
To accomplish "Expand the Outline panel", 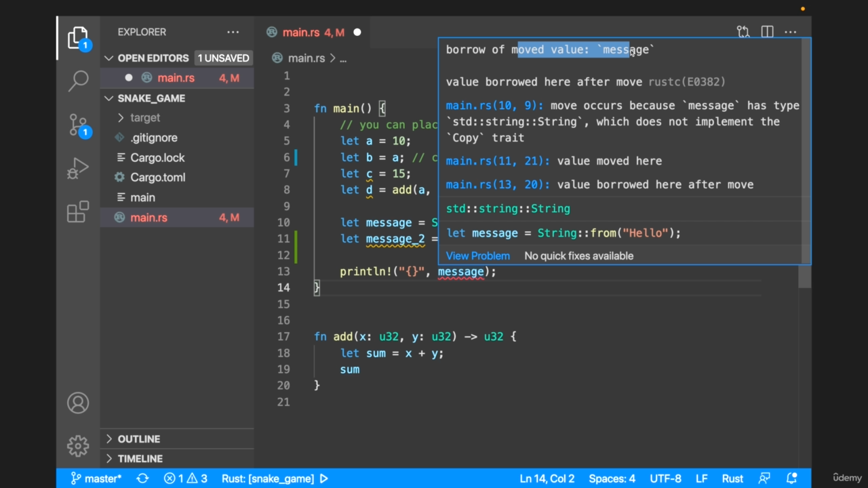I will click(138, 439).
